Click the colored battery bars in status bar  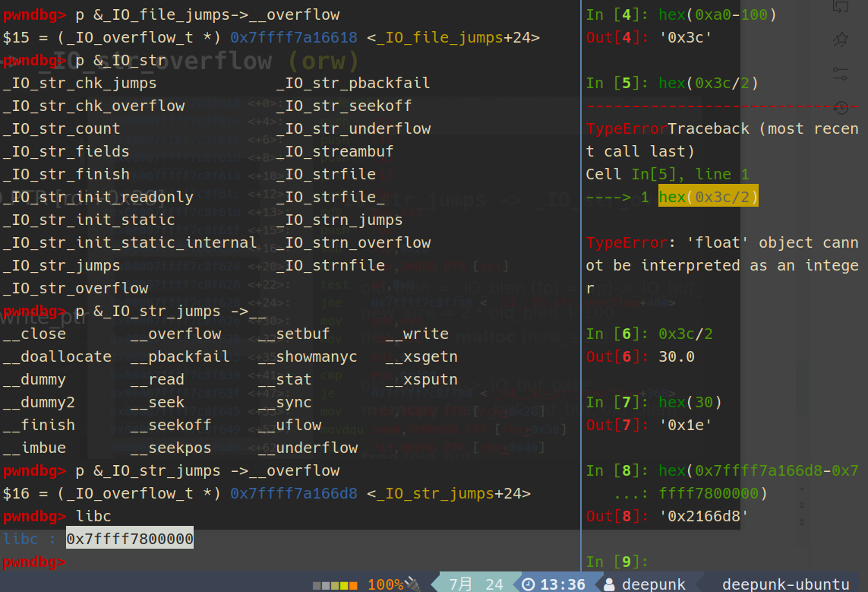click(x=335, y=585)
